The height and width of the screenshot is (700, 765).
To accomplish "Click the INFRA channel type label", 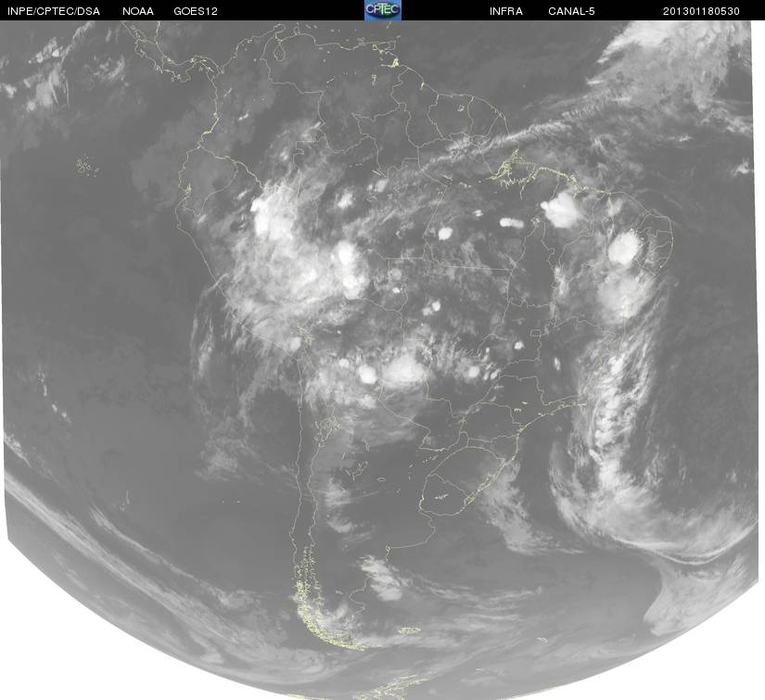I will pos(506,11).
